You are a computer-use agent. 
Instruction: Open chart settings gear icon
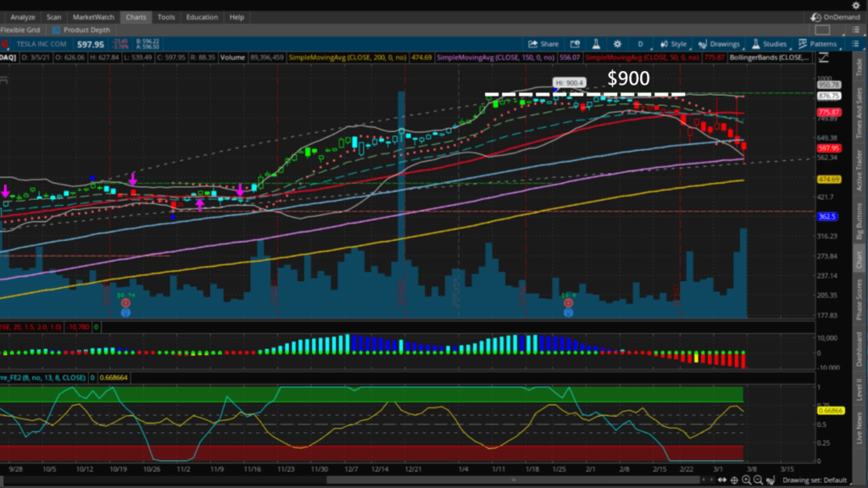click(x=617, y=44)
